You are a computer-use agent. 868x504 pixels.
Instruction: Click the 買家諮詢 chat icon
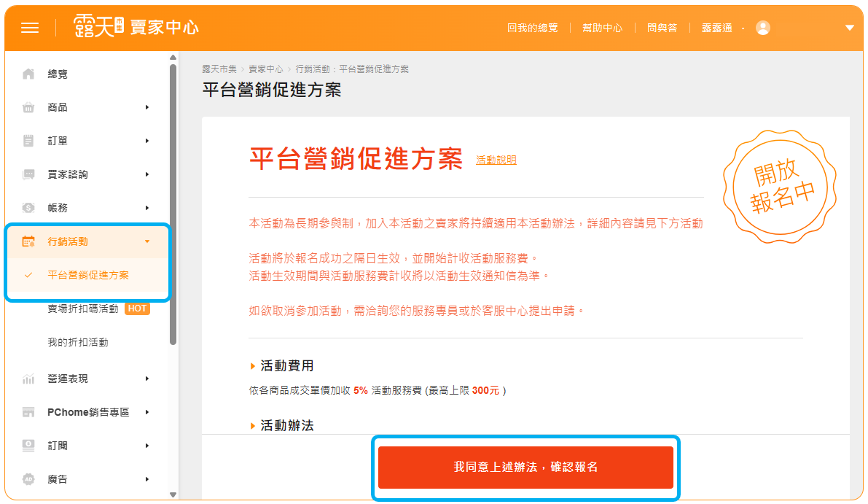pos(28,174)
